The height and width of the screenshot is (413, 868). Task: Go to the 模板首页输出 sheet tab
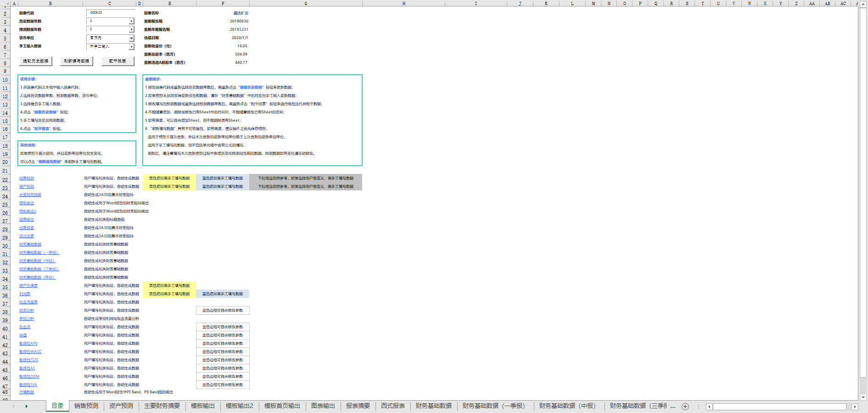(282, 406)
